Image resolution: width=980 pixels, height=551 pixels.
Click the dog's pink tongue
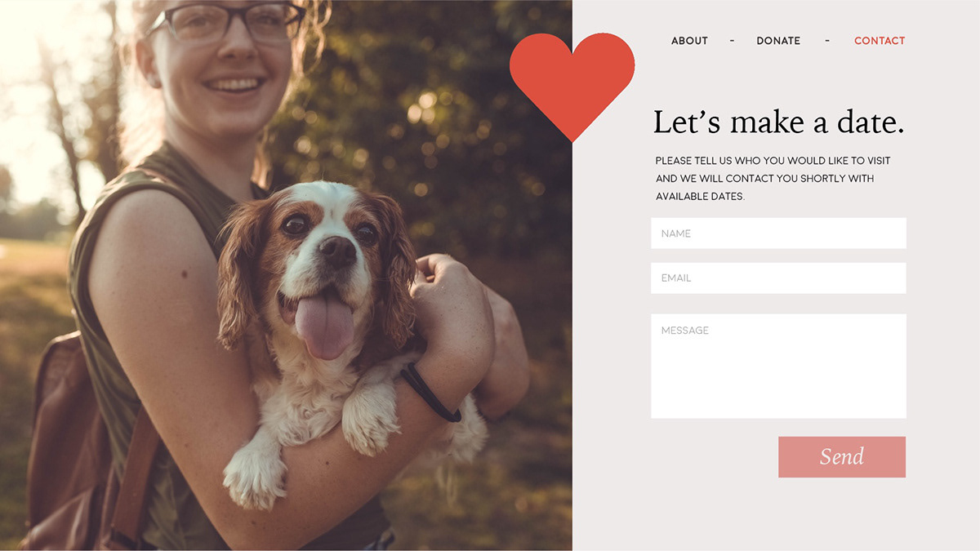click(x=325, y=326)
